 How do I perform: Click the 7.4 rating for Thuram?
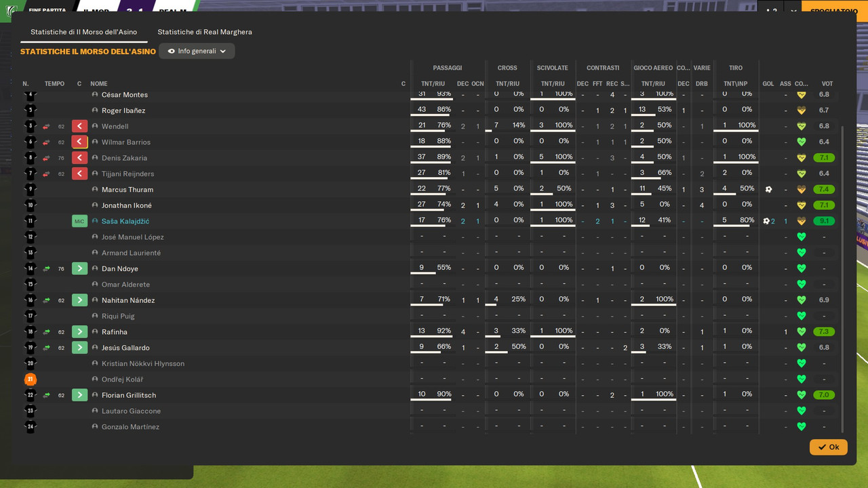click(824, 190)
